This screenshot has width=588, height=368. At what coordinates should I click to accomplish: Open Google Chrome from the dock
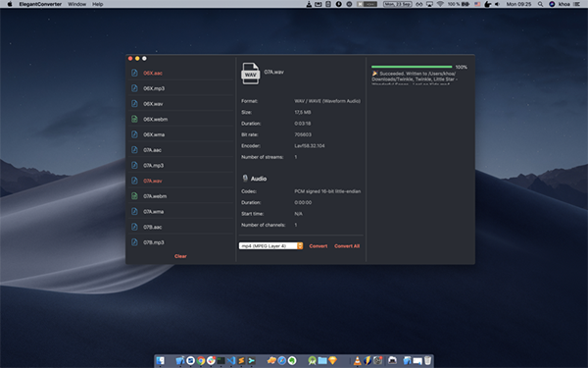(201, 361)
